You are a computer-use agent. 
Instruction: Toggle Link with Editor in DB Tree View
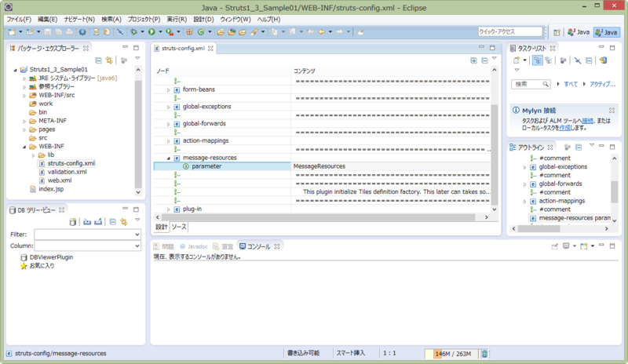click(124, 222)
